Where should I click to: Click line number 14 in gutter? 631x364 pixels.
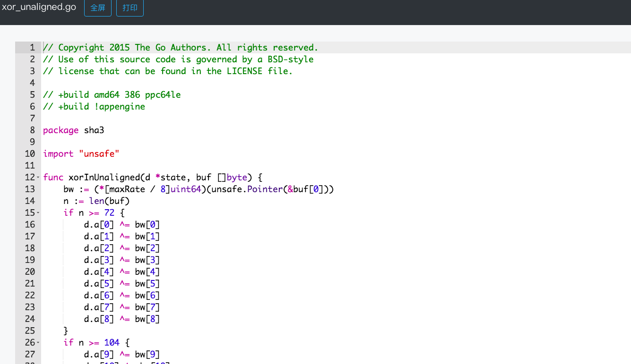click(30, 201)
